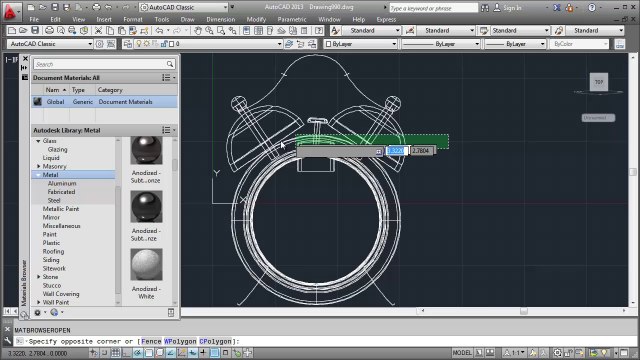Toggle Ortho Mode in status bar
640x360 pixels.
[127, 353]
